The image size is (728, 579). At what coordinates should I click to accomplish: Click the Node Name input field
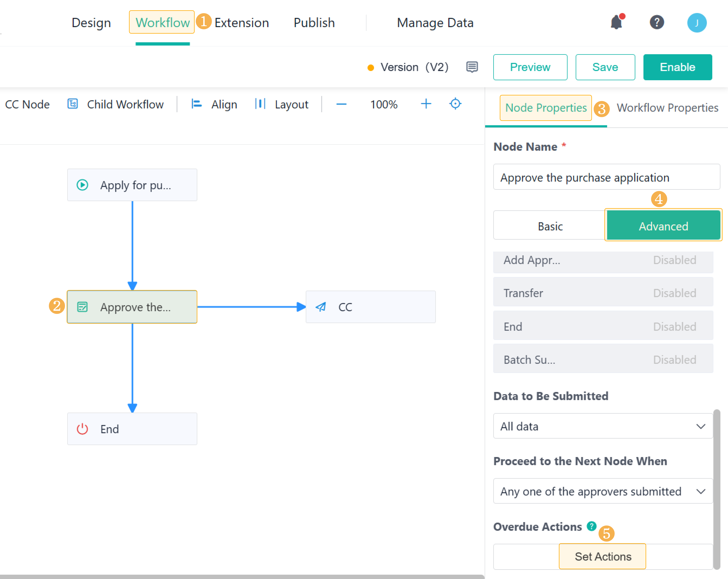606,177
